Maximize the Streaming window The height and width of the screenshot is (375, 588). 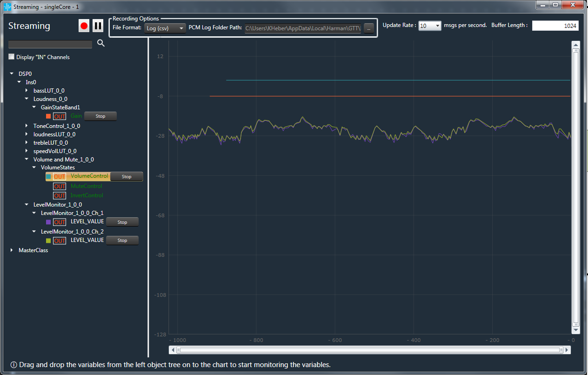click(555, 5)
